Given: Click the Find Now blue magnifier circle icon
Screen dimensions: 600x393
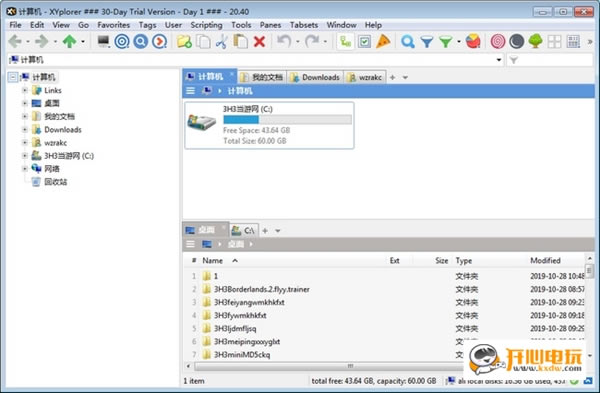Looking at the screenshot, I should point(141,41).
